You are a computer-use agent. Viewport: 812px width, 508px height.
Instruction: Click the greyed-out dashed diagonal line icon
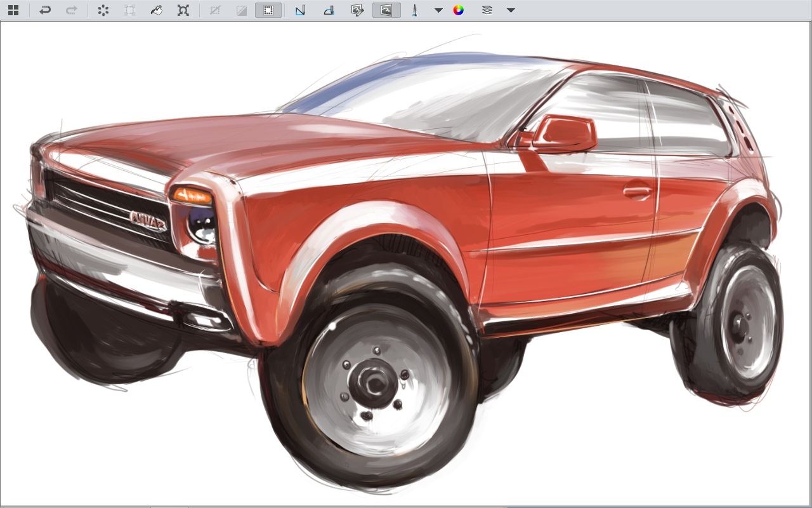215,10
